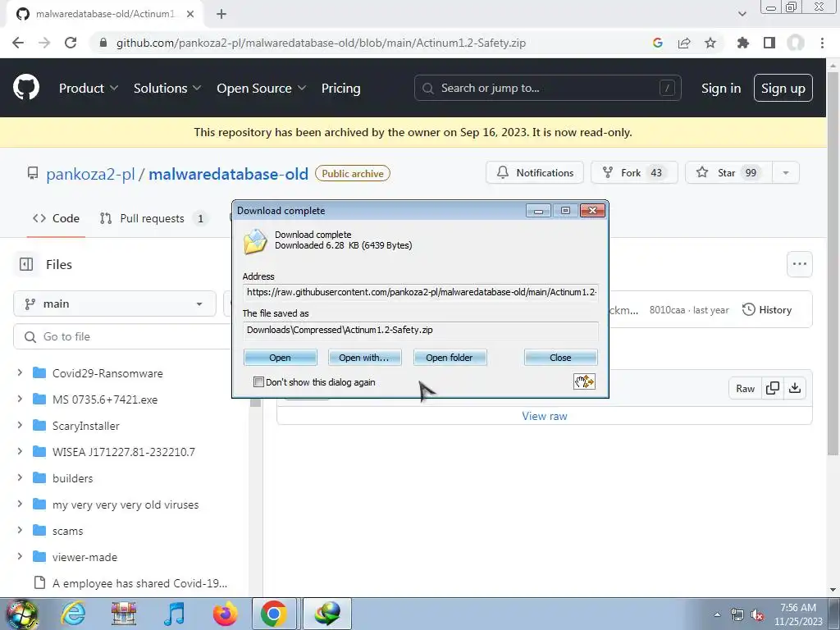Open the three-dot more options button

tap(799, 263)
